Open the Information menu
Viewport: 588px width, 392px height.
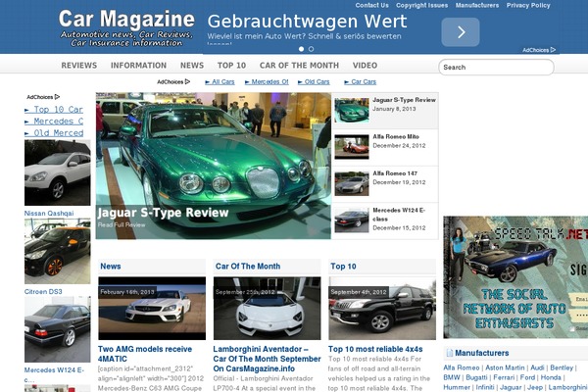[138, 66]
